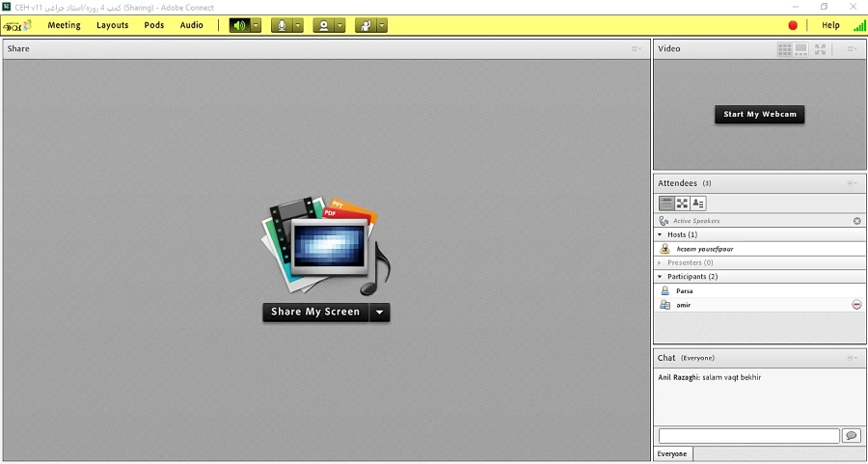Open the Meeting menu
Image resolution: width=868 pixels, height=464 pixels.
click(x=65, y=25)
